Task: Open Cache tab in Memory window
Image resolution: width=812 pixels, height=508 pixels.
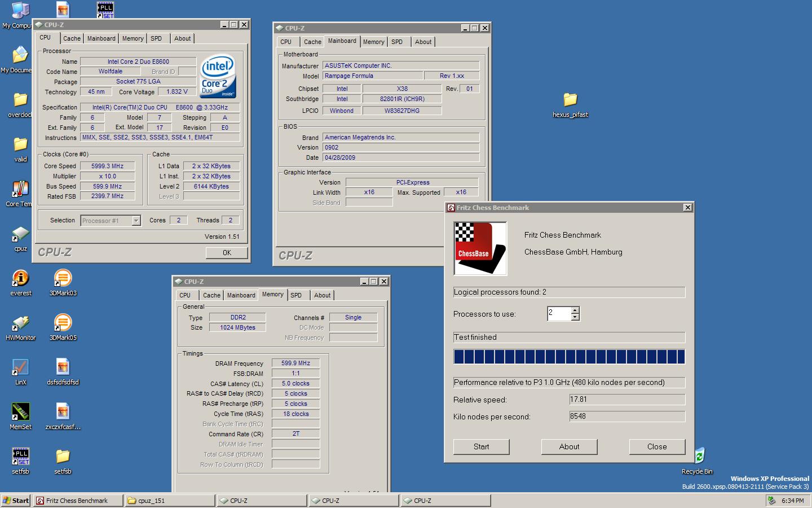Action: (x=211, y=295)
